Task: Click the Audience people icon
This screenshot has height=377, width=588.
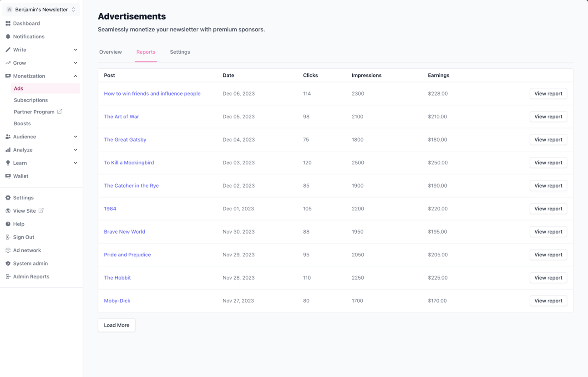Action: click(x=8, y=137)
